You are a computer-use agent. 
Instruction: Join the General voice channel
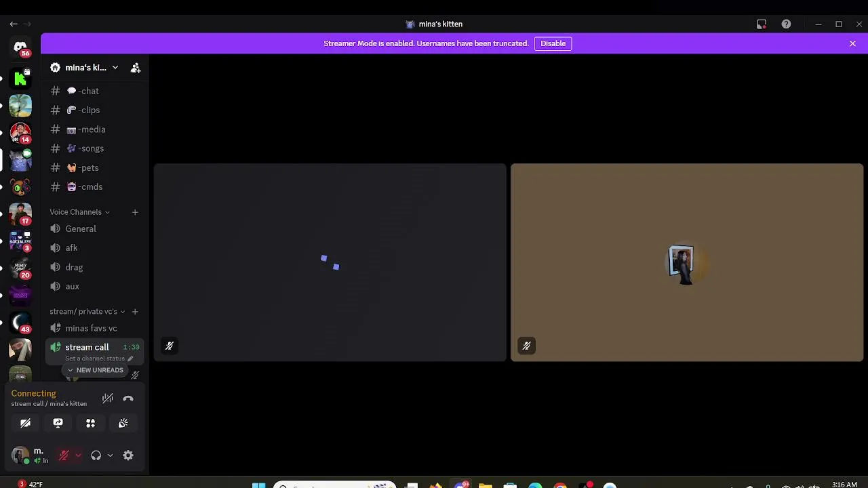coord(95,229)
